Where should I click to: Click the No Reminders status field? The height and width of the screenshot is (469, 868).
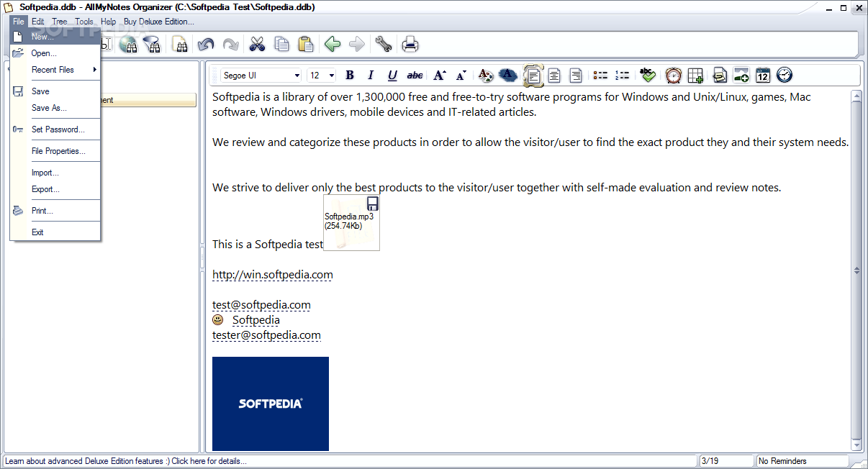[802, 461]
